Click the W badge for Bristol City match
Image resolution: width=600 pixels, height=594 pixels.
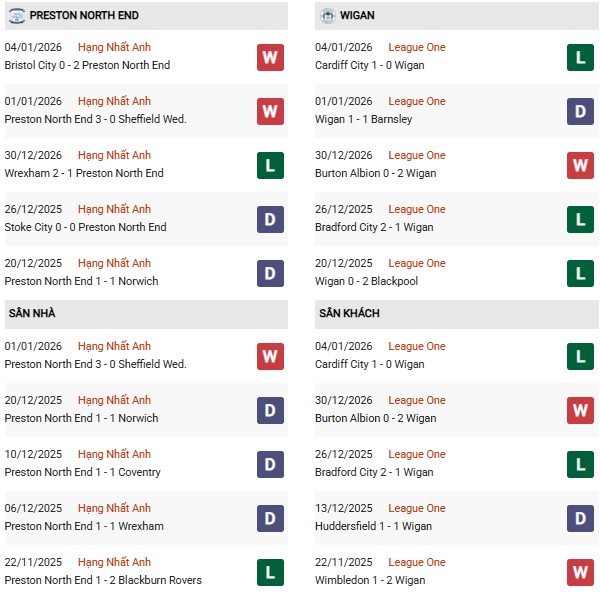270,57
